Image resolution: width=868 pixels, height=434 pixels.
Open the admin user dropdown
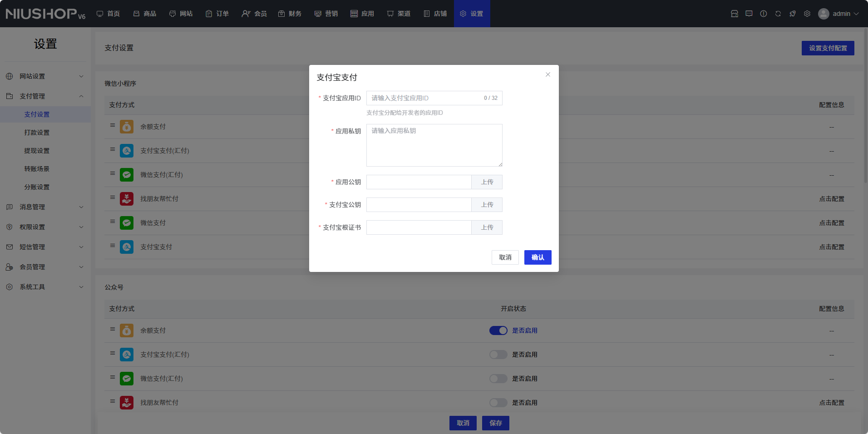(x=838, y=14)
